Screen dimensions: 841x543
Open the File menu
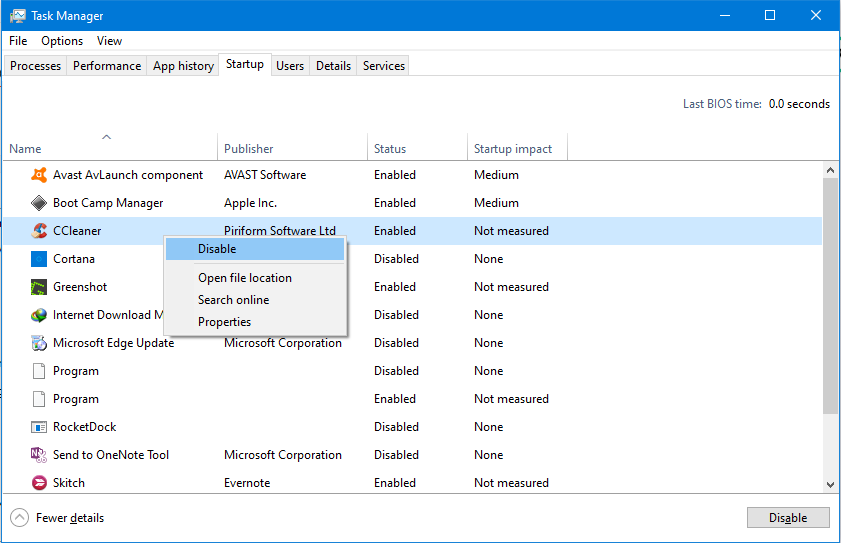pos(18,41)
